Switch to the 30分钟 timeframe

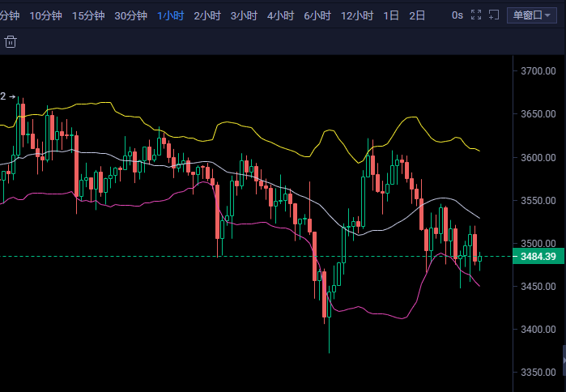click(x=131, y=15)
